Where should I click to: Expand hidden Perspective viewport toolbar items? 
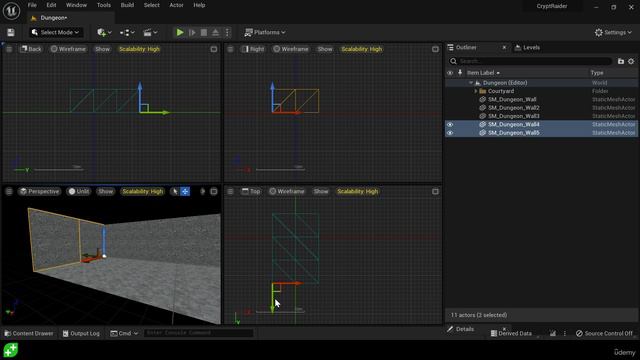click(202, 191)
